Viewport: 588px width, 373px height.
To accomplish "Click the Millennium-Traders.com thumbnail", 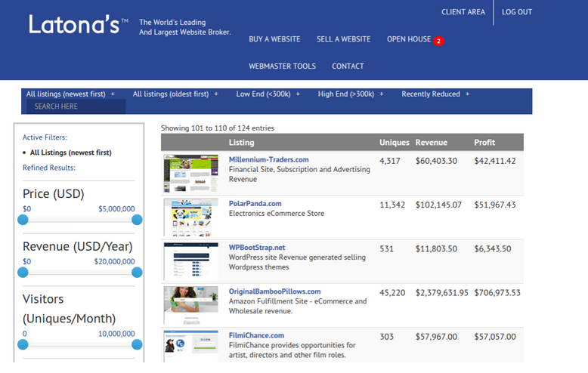I will [191, 173].
